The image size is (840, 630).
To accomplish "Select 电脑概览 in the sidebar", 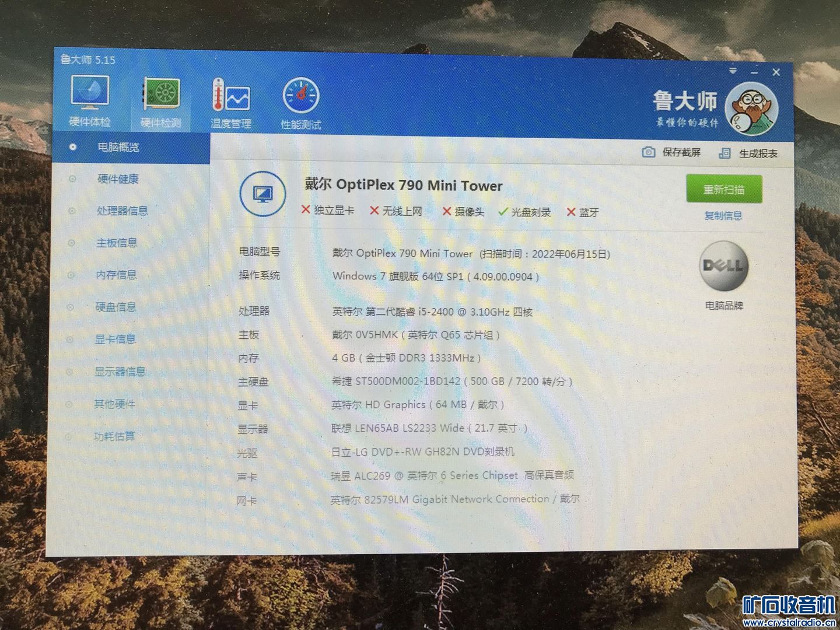I will [x=131, y=148].
